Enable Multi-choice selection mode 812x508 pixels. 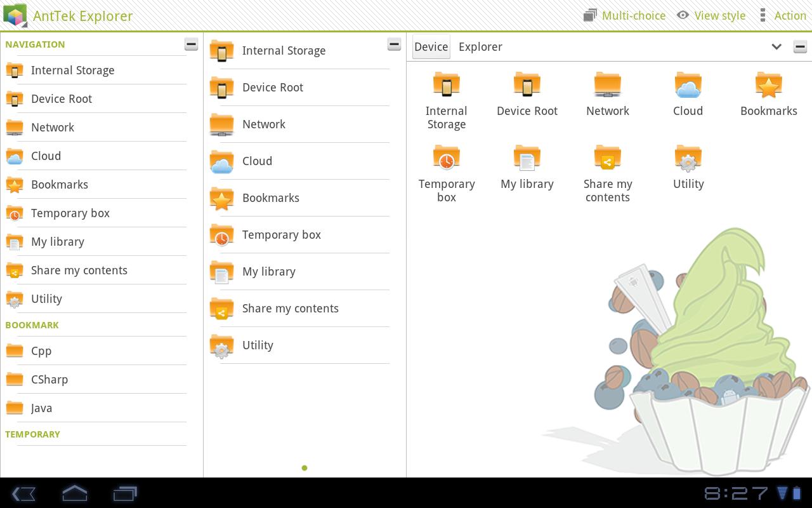tap(625, 15)
